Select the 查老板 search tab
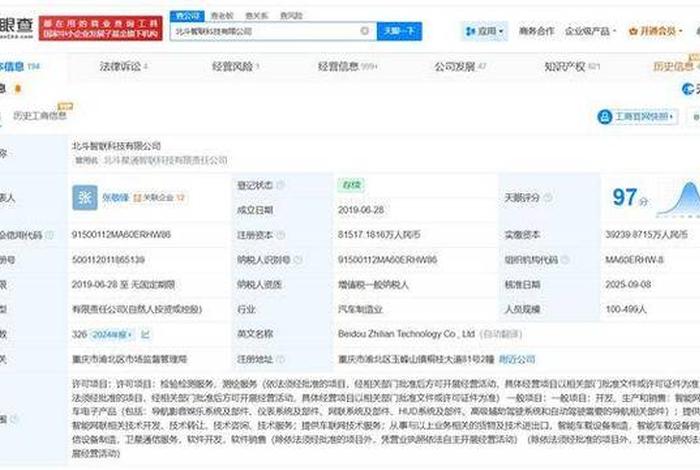 click(x=222, y=16)
